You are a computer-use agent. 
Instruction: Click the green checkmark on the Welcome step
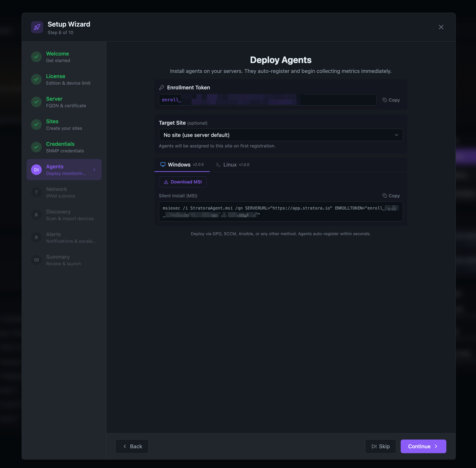coord(36,57)
